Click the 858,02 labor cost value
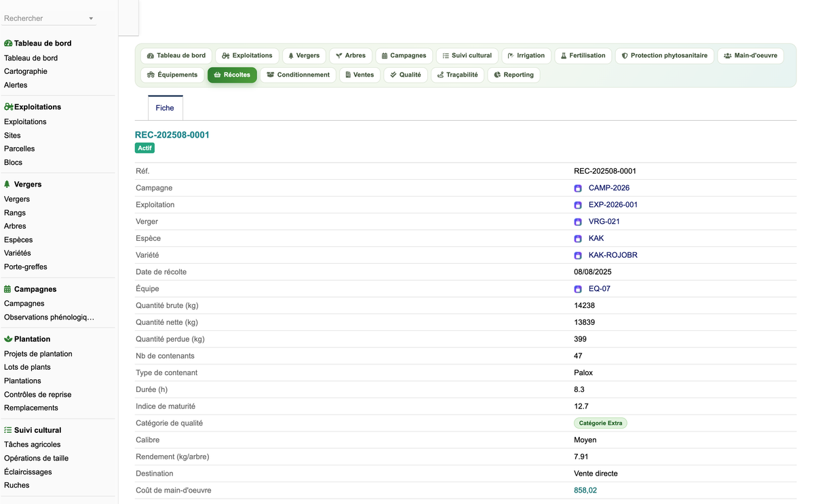Image resolution: width=814 pixels, height=504 pixels. coord(585,490)
